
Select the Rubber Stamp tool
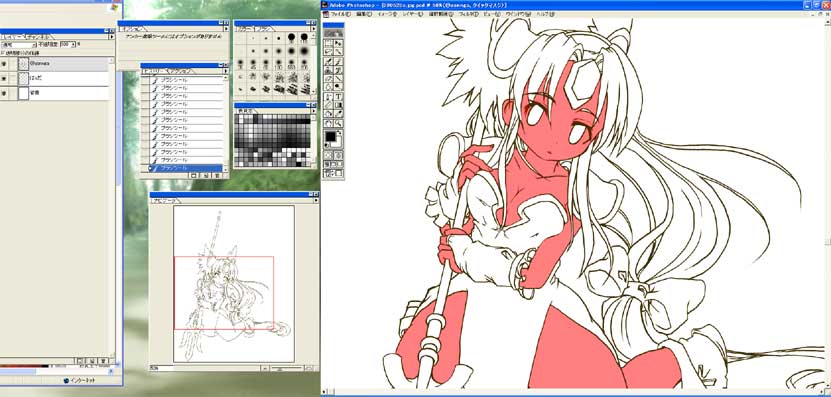pos(329,69)
